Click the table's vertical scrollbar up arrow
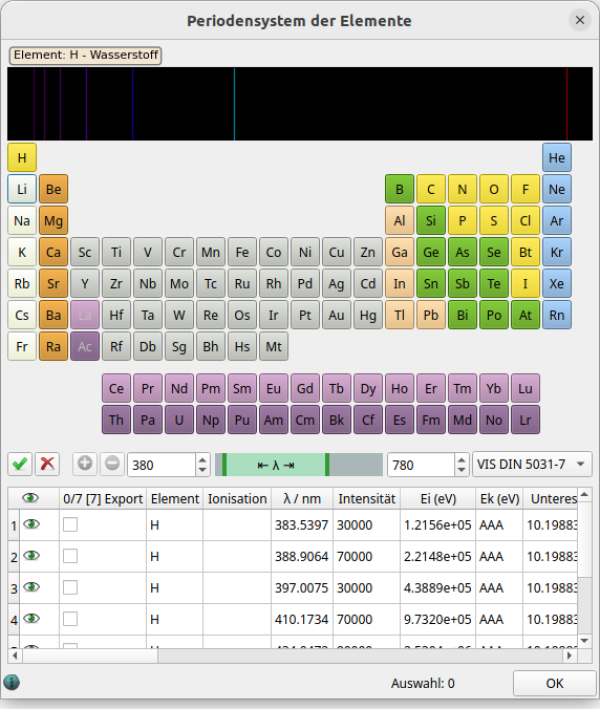Screen dimensions: 600x709 pyautogui.click(x=584, y=495)
